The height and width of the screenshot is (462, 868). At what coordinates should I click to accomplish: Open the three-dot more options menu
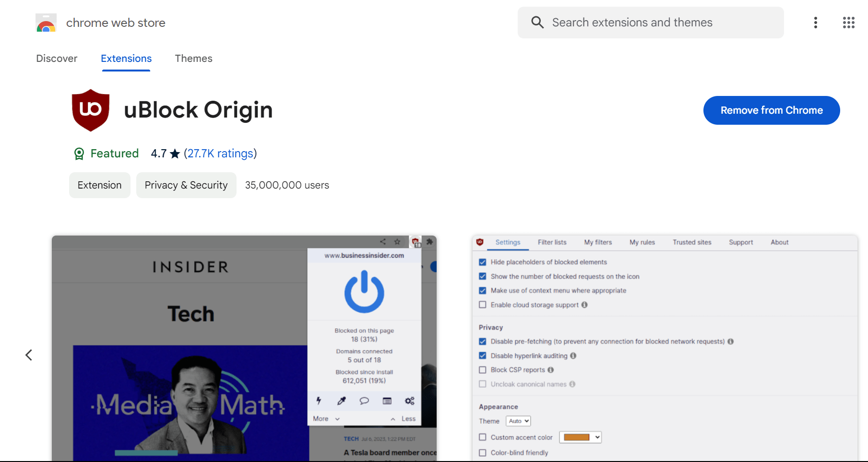point(816,23)
